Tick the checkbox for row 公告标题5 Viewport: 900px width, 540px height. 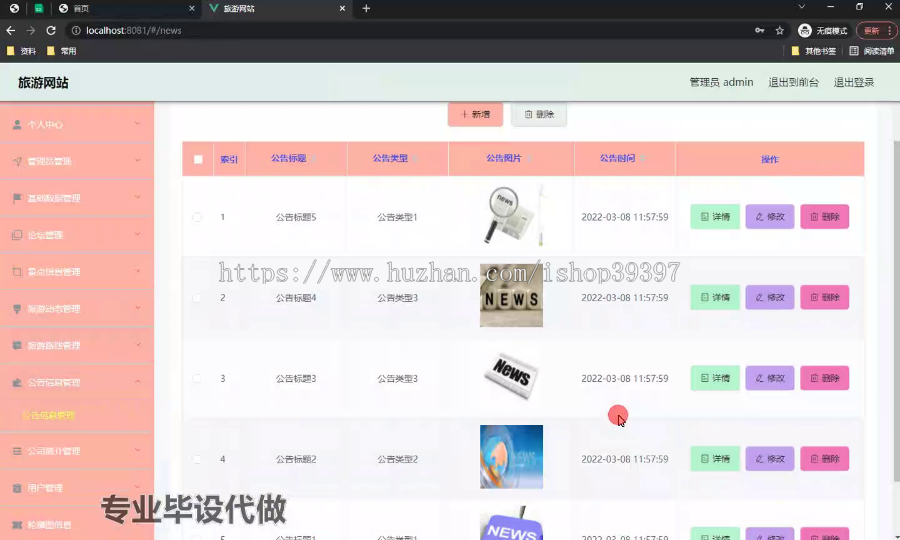point(197,217)
